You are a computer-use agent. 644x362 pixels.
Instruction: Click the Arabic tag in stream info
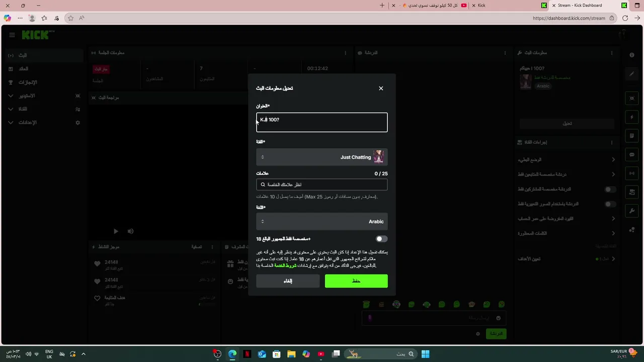(x=543, y=86)
